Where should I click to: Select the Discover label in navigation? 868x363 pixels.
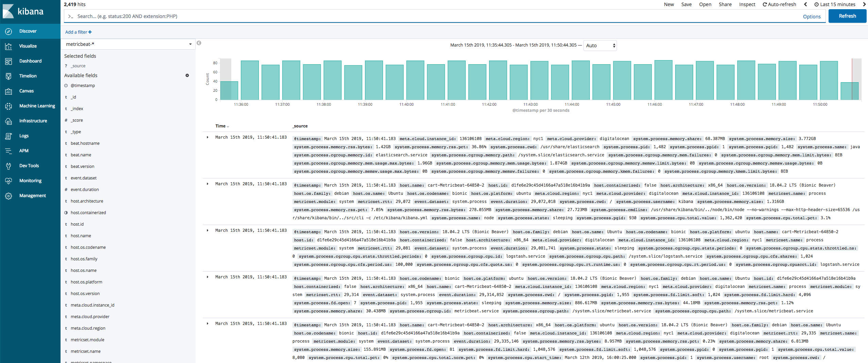tap(28, 31)
